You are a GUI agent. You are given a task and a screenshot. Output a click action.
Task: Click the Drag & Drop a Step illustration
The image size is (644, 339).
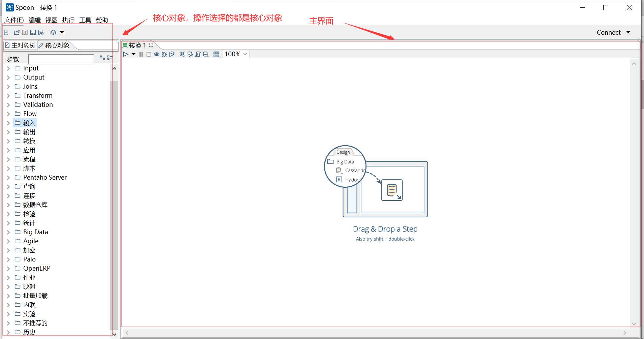tap(376, 182)
